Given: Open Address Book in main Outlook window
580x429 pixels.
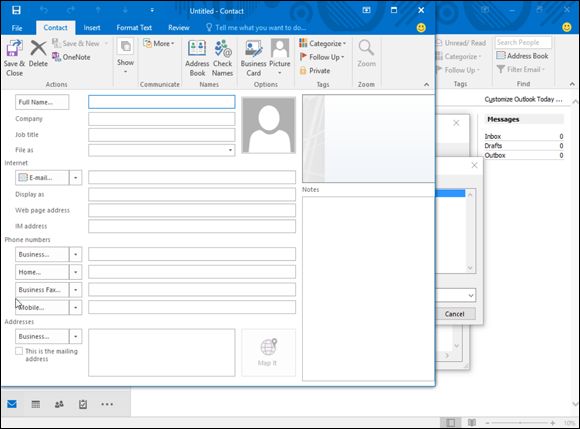Looking at the screenshot, I should click(522, 56).
